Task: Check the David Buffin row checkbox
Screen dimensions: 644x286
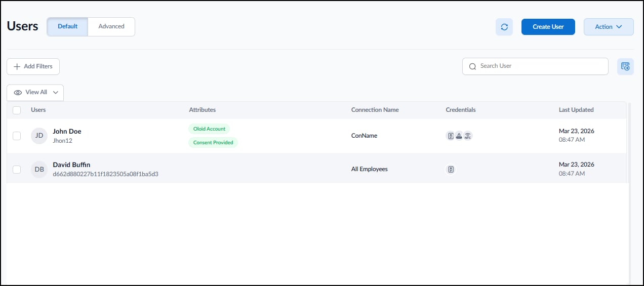Action: (x=17, y=169)
